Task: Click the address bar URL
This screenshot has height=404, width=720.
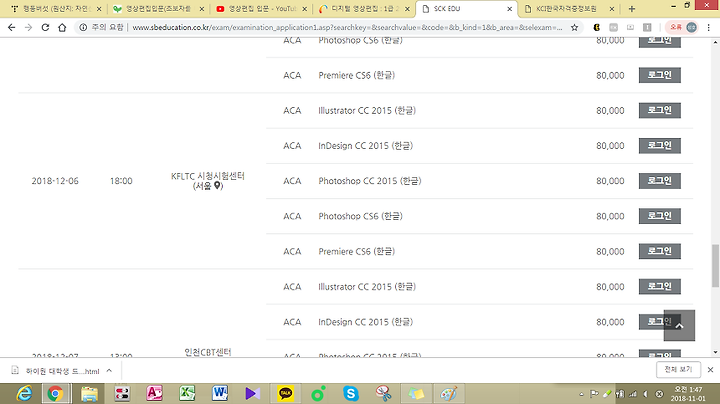Action: pyautogui.click(x=347, y=28)
